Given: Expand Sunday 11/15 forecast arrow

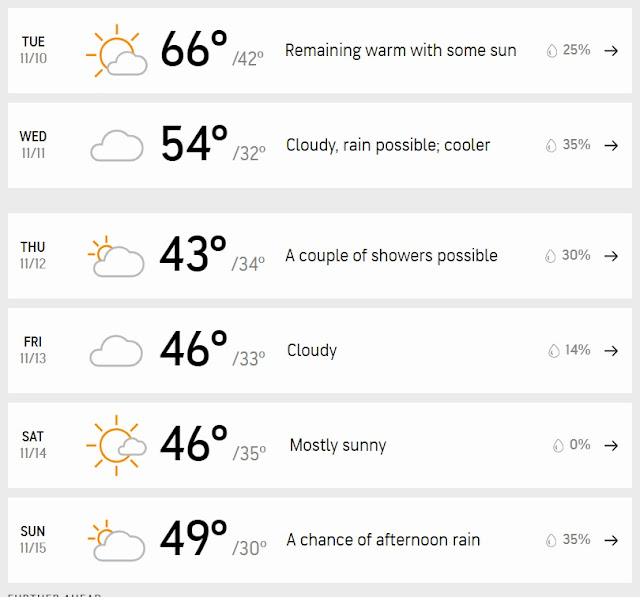Looking at the screenshot, I should pos(611,540).
